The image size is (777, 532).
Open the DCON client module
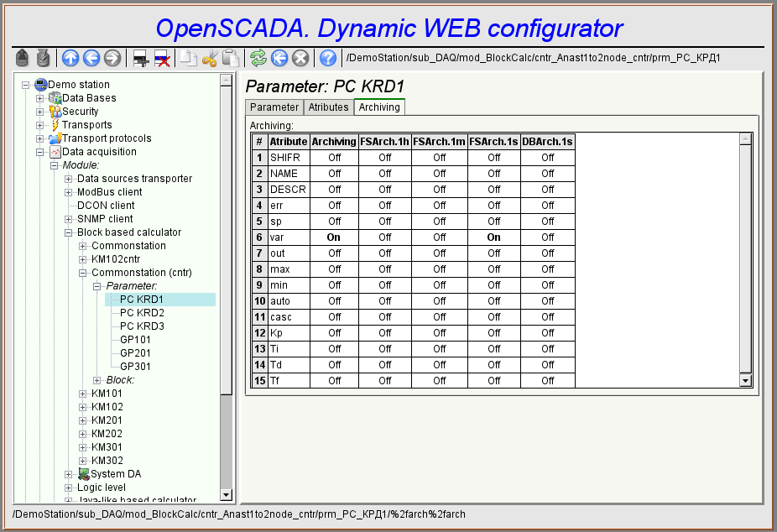pyautogui.click(x=106, y=206)
